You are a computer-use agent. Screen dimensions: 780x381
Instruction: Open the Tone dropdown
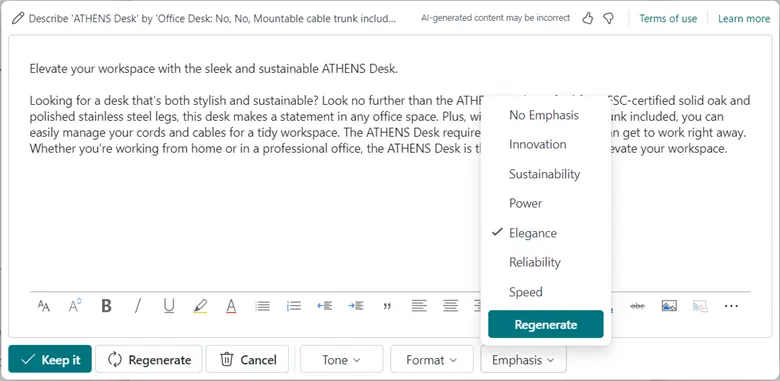pyautogui.click(x=341, y=360)
